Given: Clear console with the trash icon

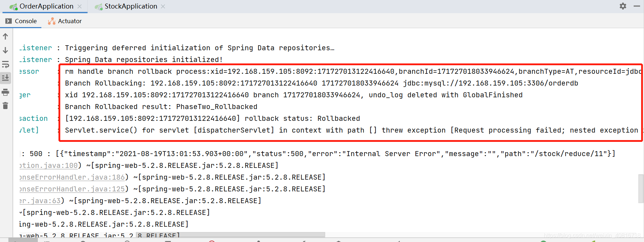Looking at the screenshot, I should (x=5, y=105).
